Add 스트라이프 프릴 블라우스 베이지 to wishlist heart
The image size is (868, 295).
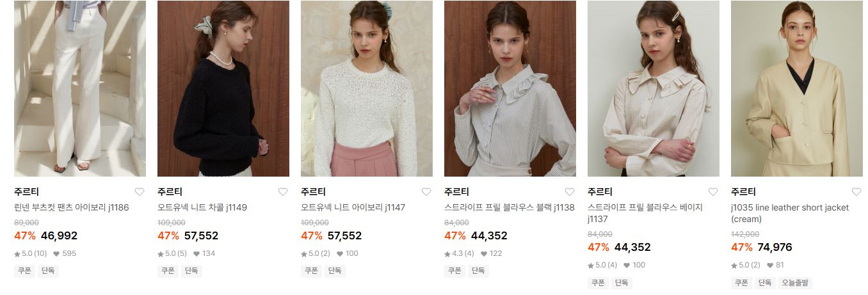point(713,192)
